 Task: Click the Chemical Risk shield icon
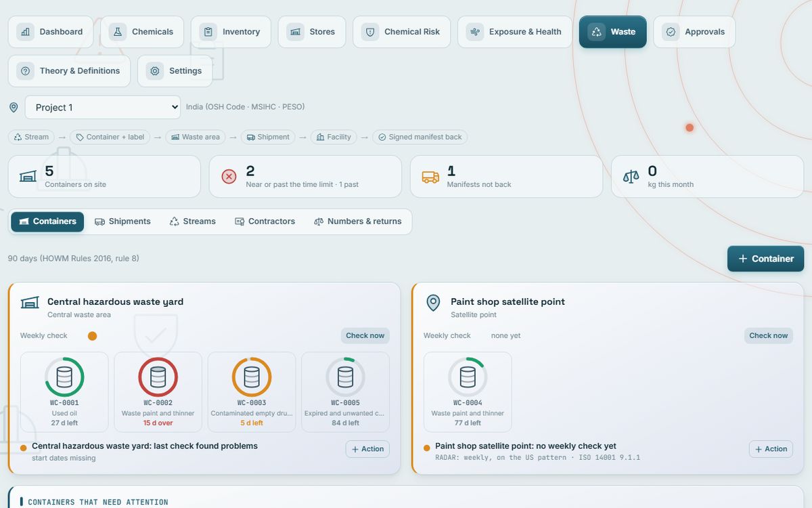click(x=370, y=32)
